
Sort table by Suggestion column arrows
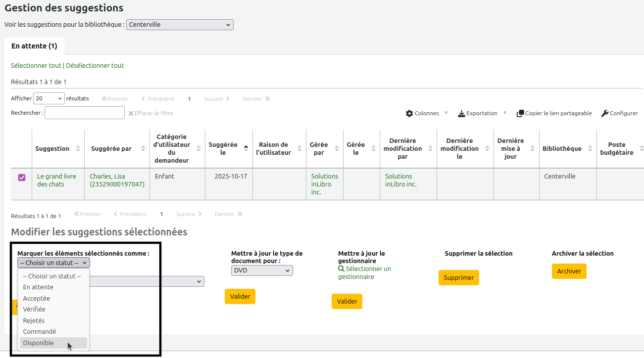coord(78,149)
